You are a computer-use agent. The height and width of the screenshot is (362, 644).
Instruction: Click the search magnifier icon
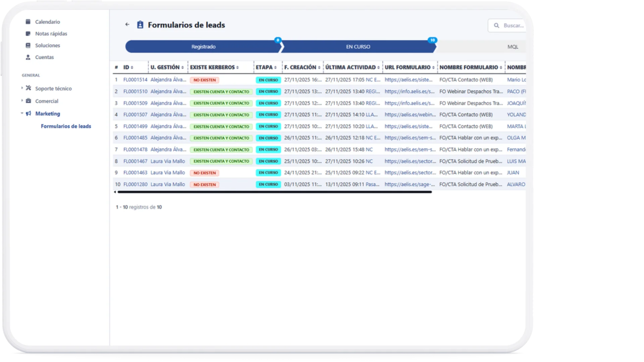pos(496,25)
